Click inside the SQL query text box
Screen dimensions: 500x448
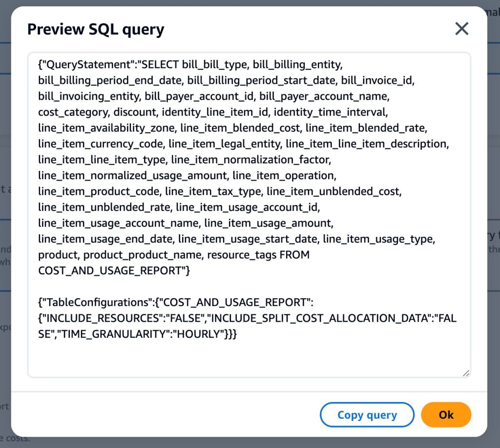249,215
